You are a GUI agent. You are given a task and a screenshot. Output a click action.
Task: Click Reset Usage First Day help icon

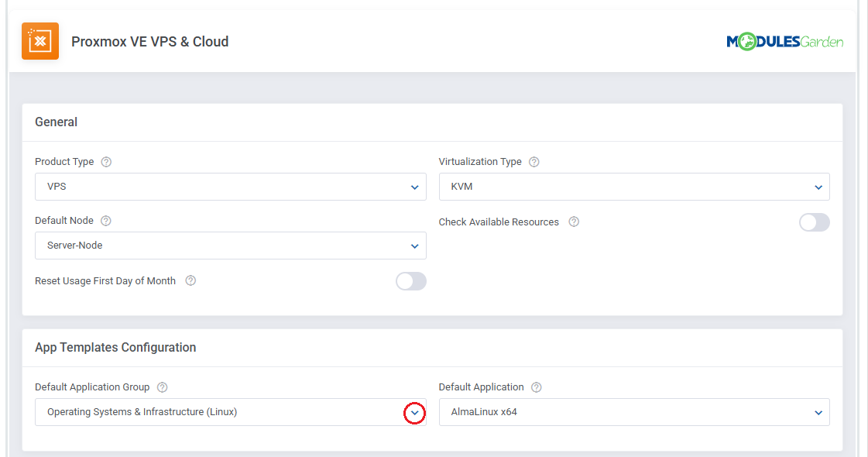coord(190,280)
